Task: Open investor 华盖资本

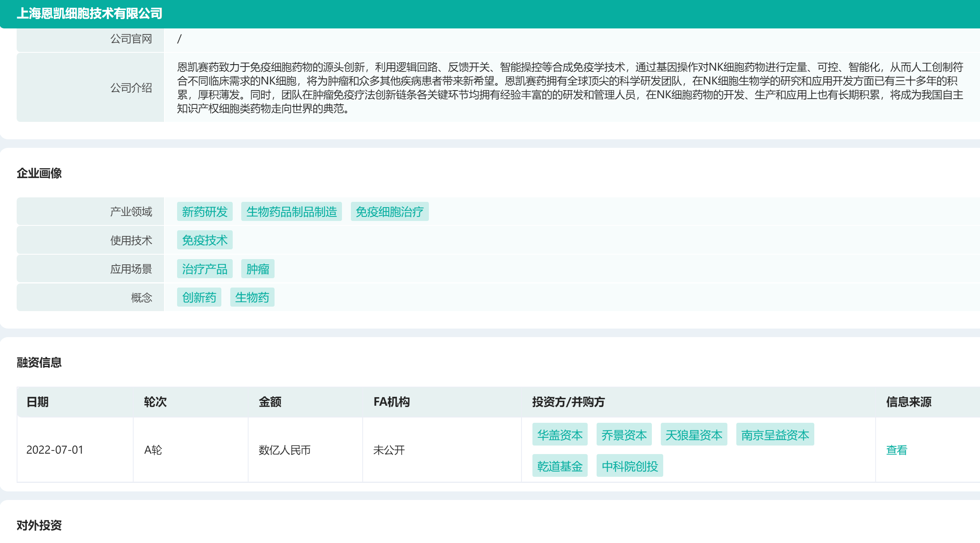Action: [x=560, y=435]
